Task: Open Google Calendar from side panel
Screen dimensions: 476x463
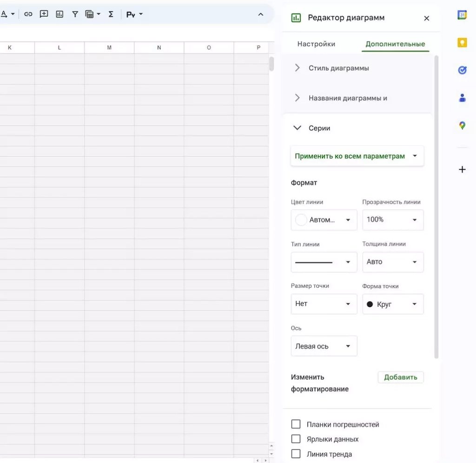Action: pyautogui.click(x=462, y=15)
